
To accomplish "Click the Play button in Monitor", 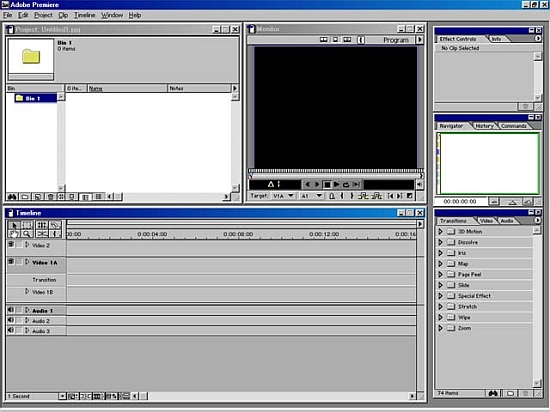I will tap(336, 184).
